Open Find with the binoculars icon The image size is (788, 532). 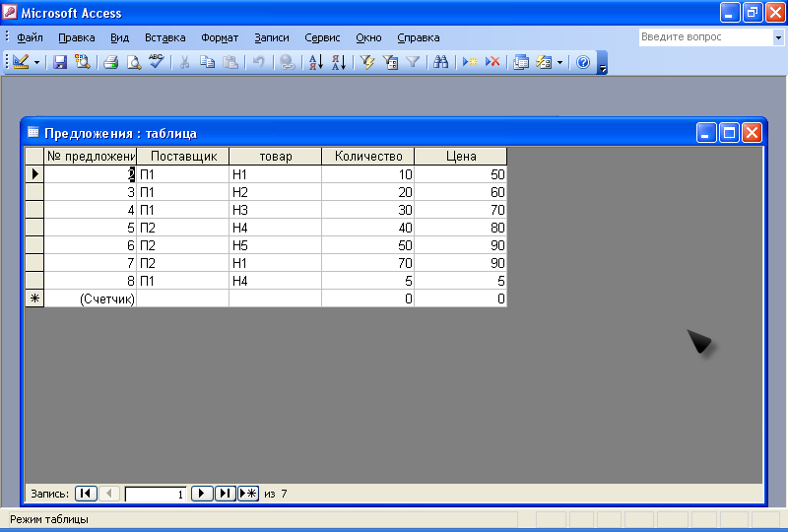point(440,62)
